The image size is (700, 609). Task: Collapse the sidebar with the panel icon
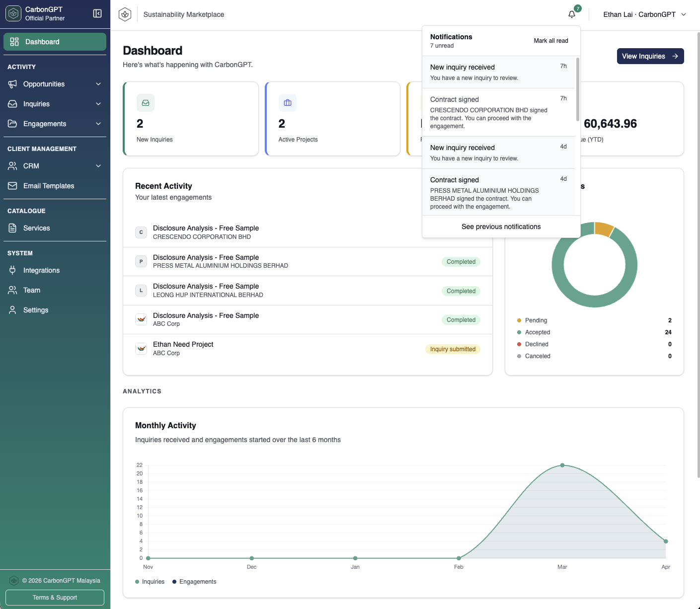(x=97, y=13)
